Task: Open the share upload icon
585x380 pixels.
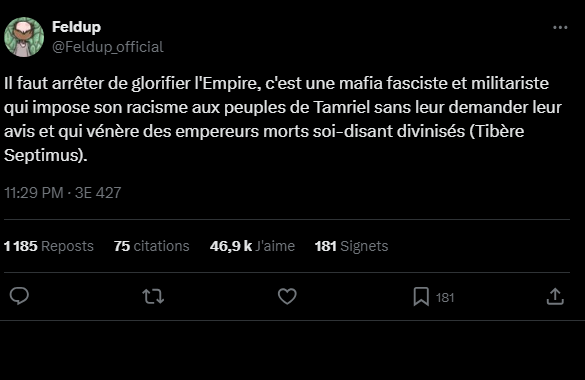Action: (555, 296)
